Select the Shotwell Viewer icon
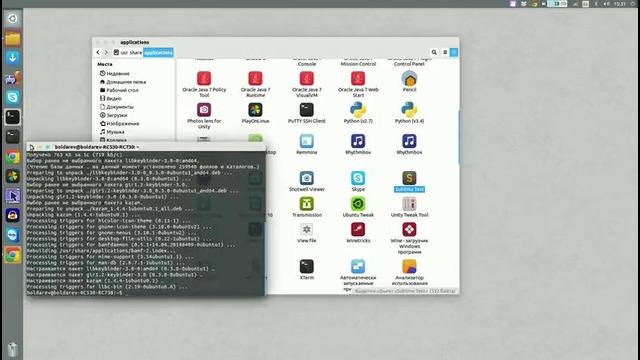Viewport: 640px width, 360px height. click(x=307, y=178)
